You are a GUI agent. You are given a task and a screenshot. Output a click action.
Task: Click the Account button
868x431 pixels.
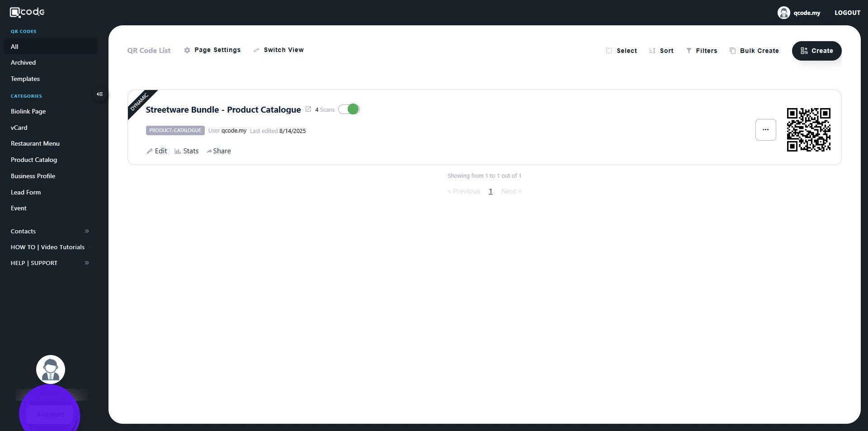50,414
